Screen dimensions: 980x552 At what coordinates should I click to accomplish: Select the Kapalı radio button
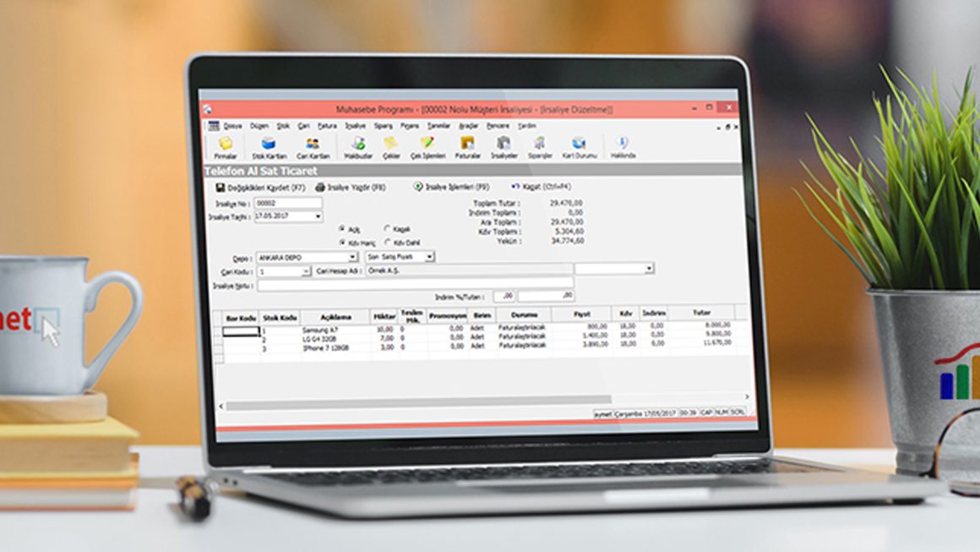(x=388, y=228)
